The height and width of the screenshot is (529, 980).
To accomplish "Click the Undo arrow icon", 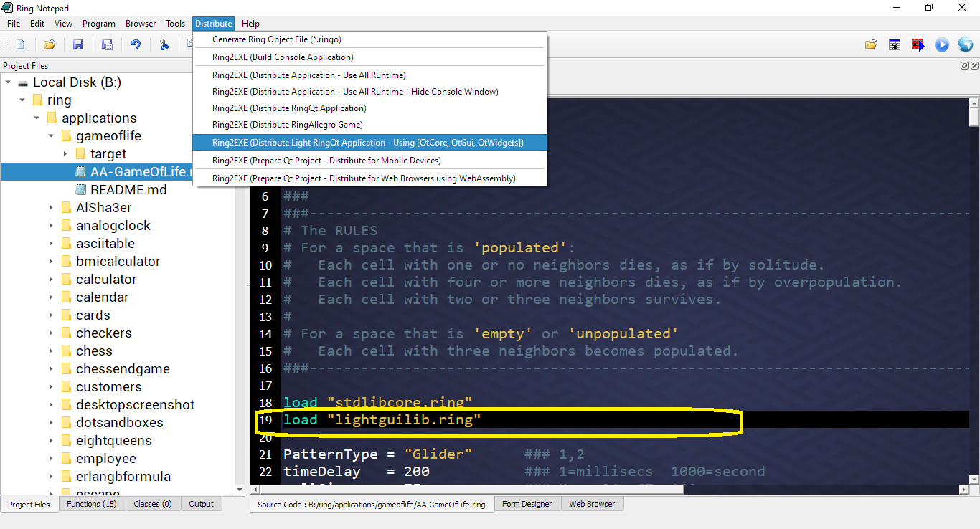I will pos(136,44).
